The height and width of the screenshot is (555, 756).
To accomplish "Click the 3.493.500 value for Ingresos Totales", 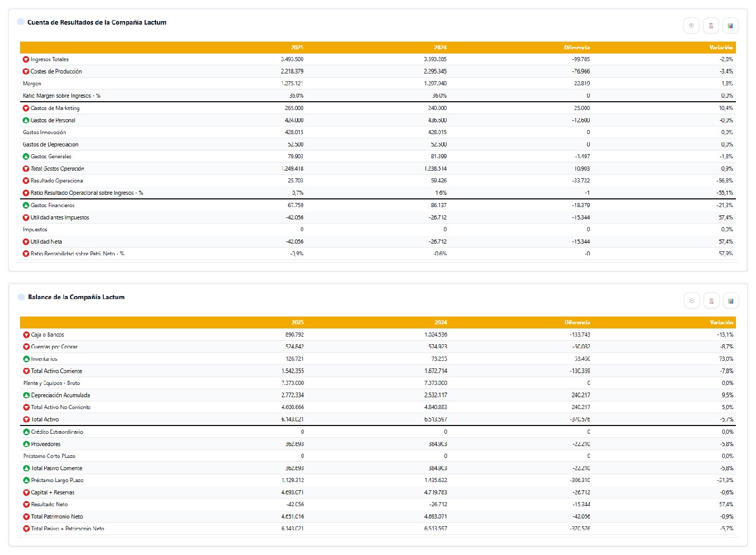I will (x=292, y=60).
